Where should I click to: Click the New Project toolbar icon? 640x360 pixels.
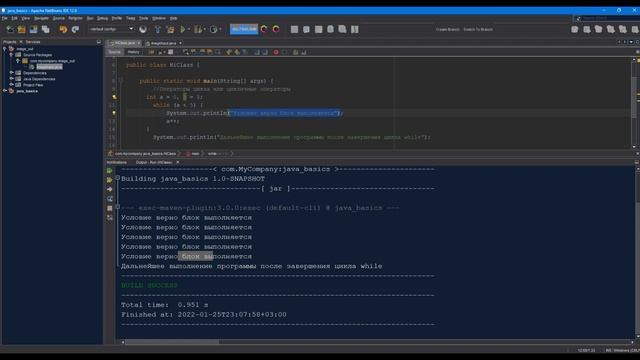point(22,29)
